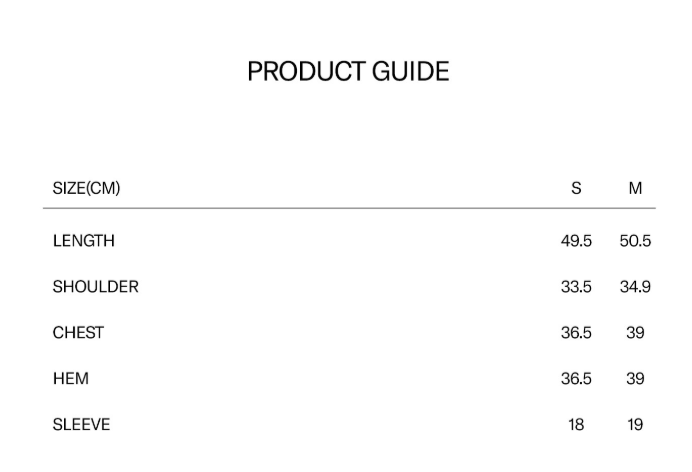Click the divider line under the header row

pos(348,209)
